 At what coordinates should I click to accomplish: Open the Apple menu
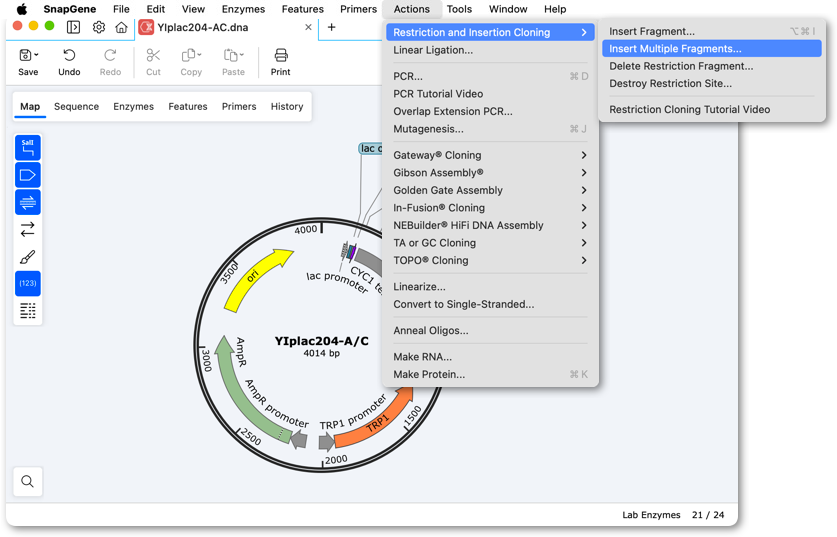22,9
